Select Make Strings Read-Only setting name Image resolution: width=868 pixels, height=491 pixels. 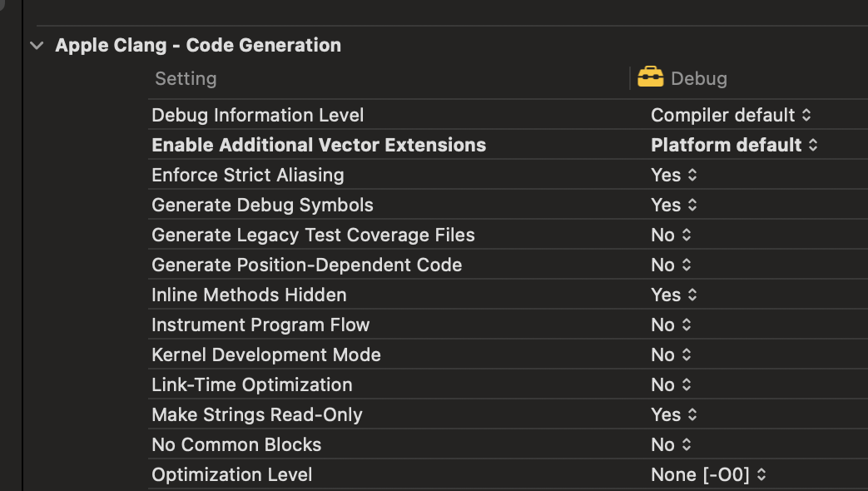click(x=257, y=414)
